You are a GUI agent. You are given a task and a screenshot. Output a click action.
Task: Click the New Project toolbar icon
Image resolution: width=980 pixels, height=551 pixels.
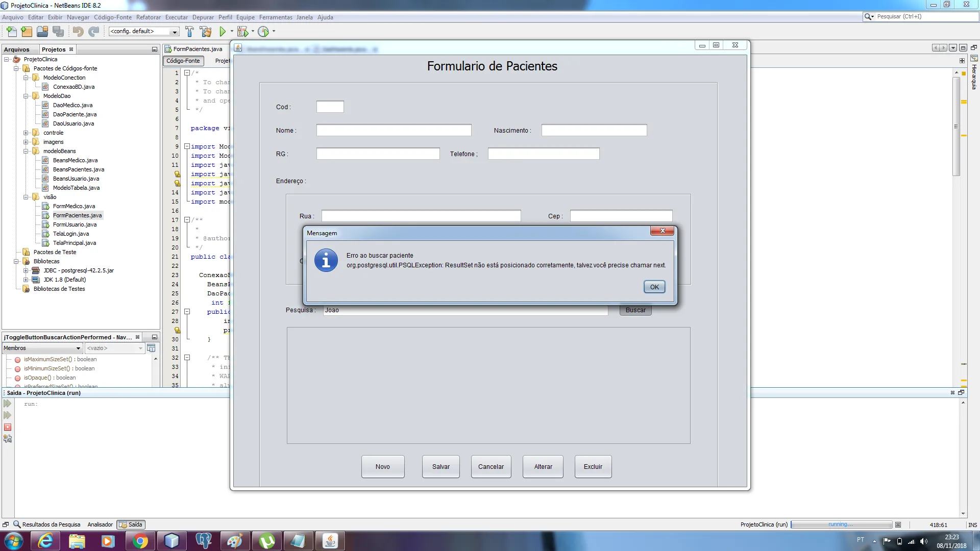point(27,32)
